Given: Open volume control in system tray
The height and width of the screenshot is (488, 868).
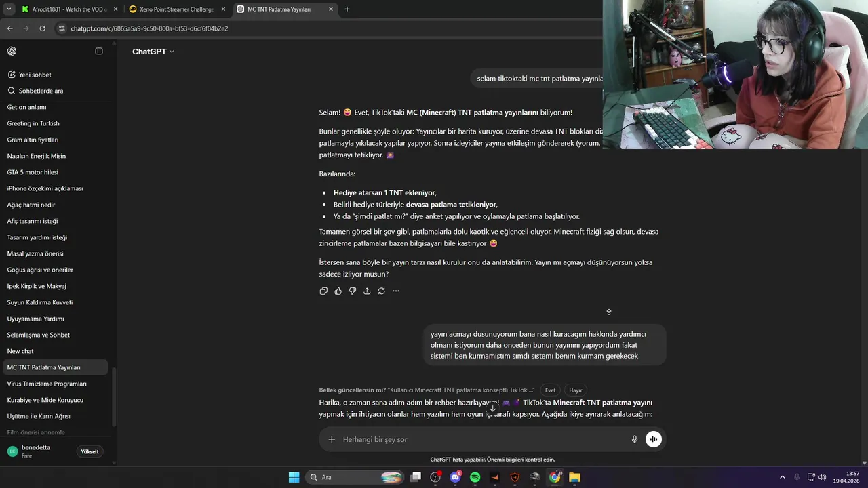Looking at the screenshot, I should coord(822,477).
